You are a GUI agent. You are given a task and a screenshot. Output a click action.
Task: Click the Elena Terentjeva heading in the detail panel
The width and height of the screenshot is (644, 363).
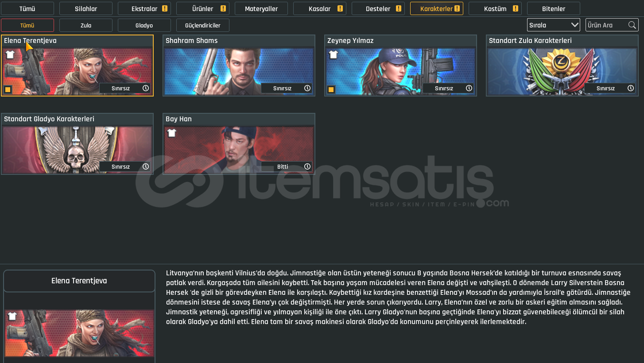pos(79,281)
